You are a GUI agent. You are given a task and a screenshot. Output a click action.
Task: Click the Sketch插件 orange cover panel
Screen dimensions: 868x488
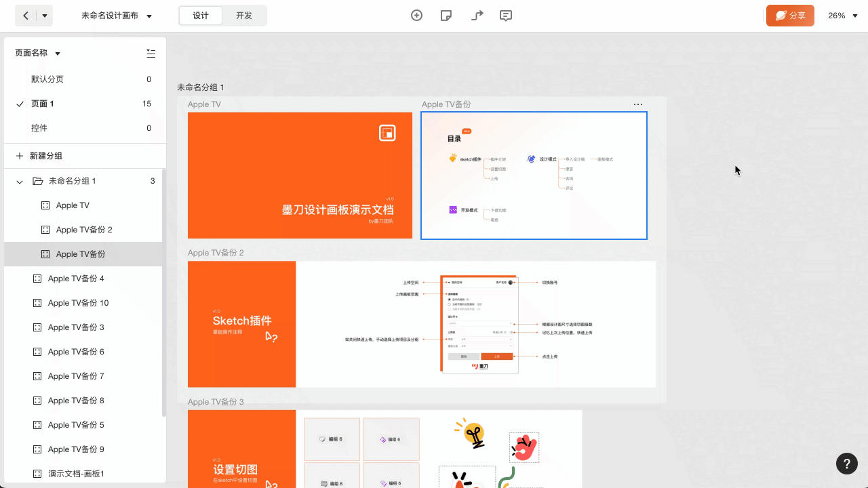[241, 324]
